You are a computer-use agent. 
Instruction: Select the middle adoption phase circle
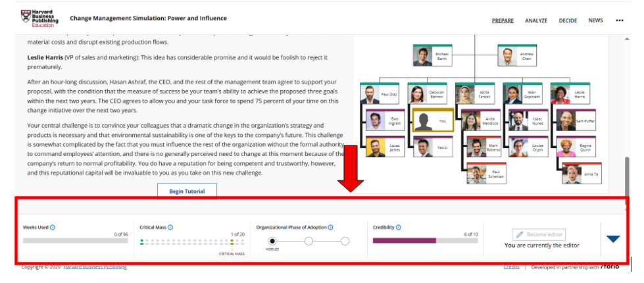308,242
